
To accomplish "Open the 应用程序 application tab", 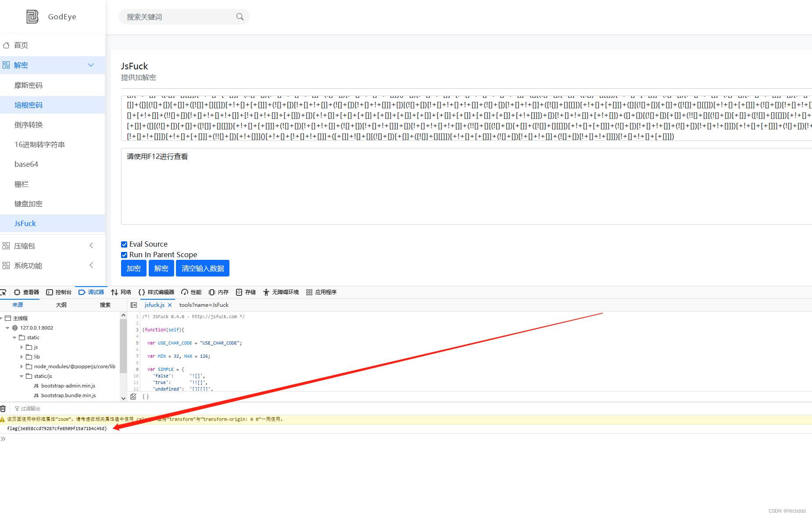I will (x=321, y=292).
